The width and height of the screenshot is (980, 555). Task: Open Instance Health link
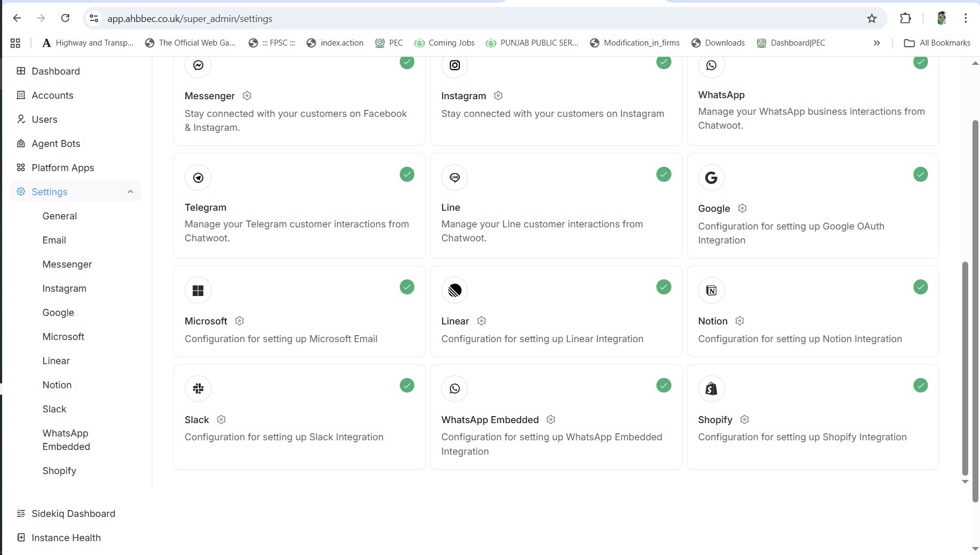66,538
